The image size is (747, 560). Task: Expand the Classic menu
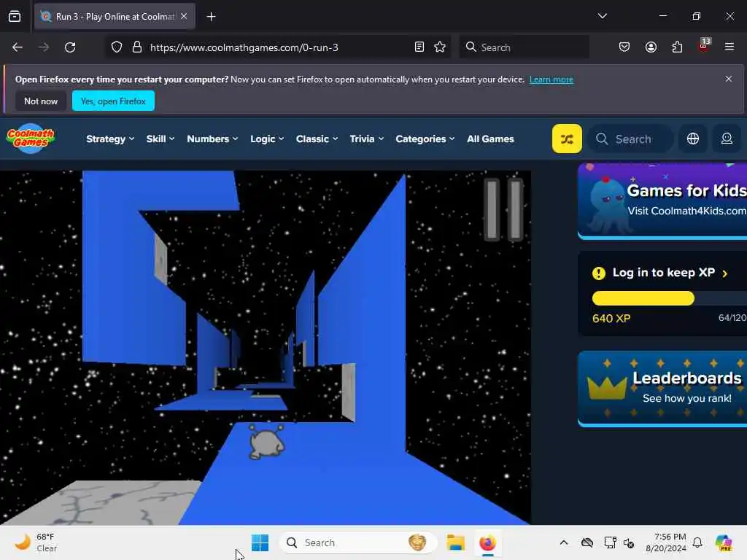pyautogui.click(x=317, y=139)
